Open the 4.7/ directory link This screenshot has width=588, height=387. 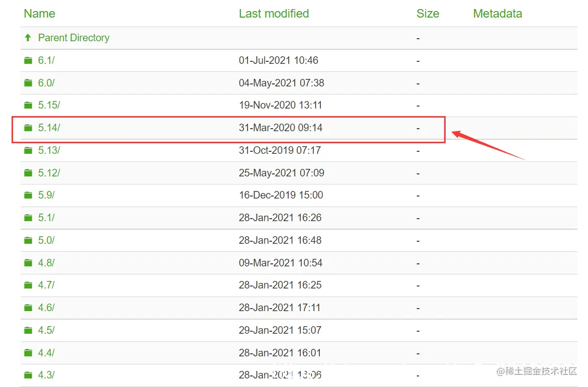pyautogui.click(x=46, y=285)
